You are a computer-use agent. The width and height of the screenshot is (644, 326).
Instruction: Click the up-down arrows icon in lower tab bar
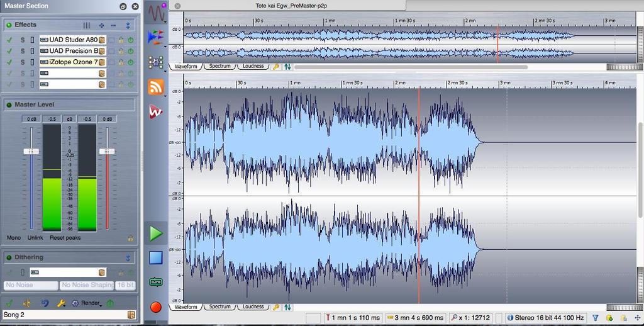[287, 307]
